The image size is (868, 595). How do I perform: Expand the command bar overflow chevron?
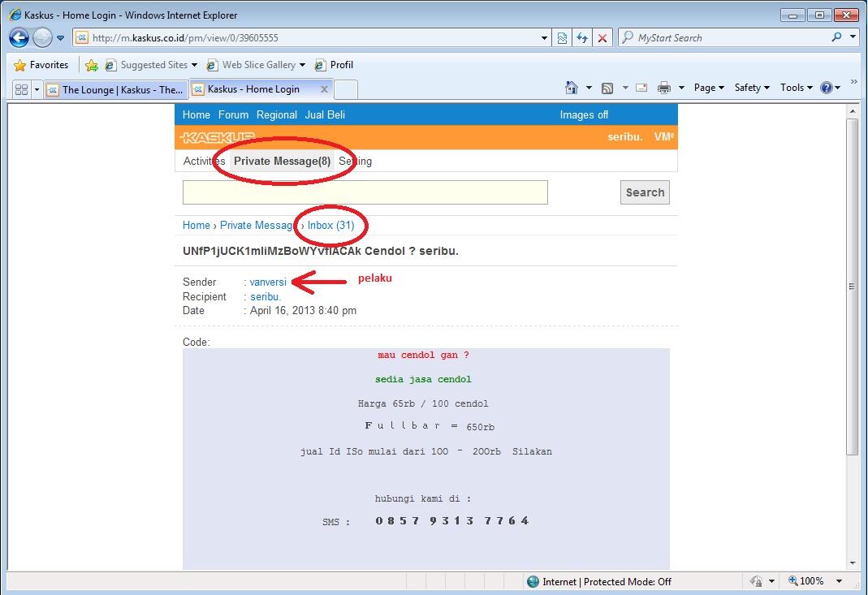[853, 82]
